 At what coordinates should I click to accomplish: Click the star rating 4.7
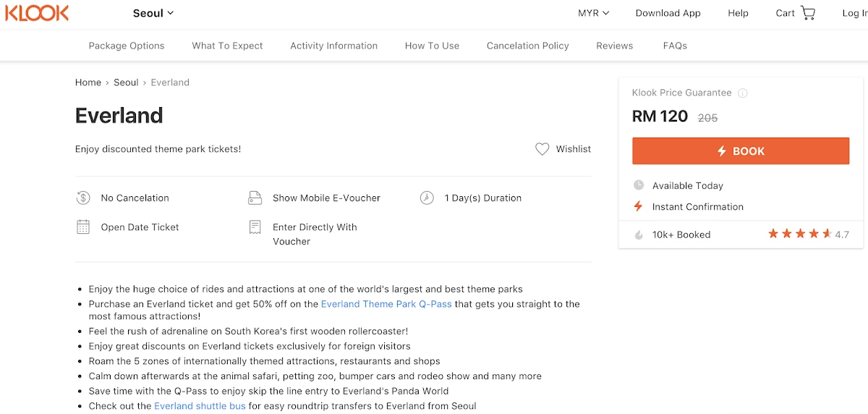click(808, 234)
